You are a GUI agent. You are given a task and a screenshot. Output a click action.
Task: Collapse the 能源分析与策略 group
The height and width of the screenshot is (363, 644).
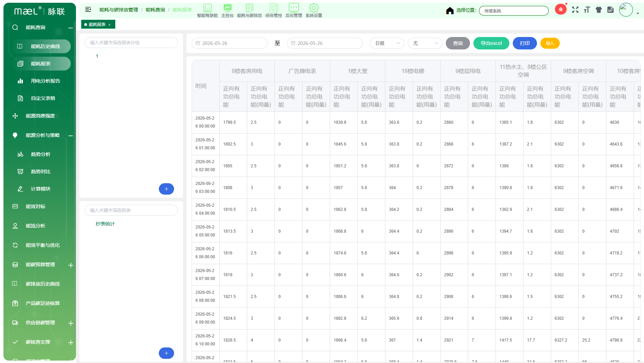pos(70,136)
